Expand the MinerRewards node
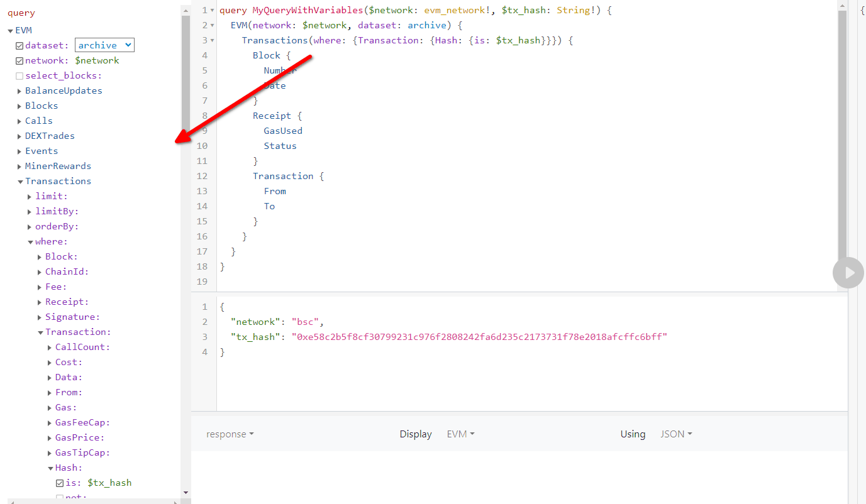866x504 pixels. pos(19,167)
